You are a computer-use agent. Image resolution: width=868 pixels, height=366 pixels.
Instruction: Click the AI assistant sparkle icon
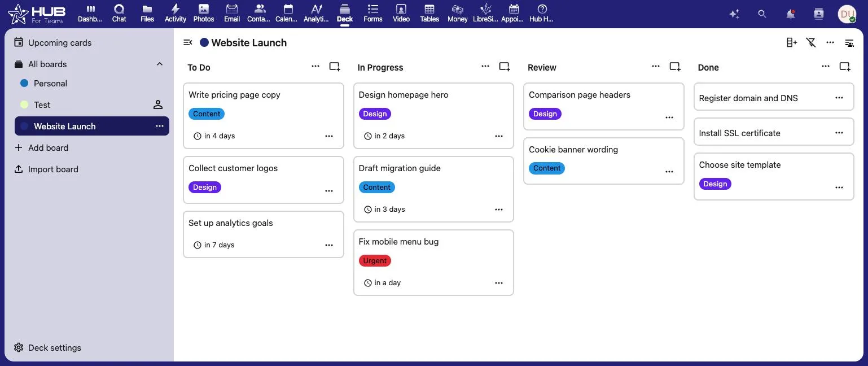pos(734,14)
